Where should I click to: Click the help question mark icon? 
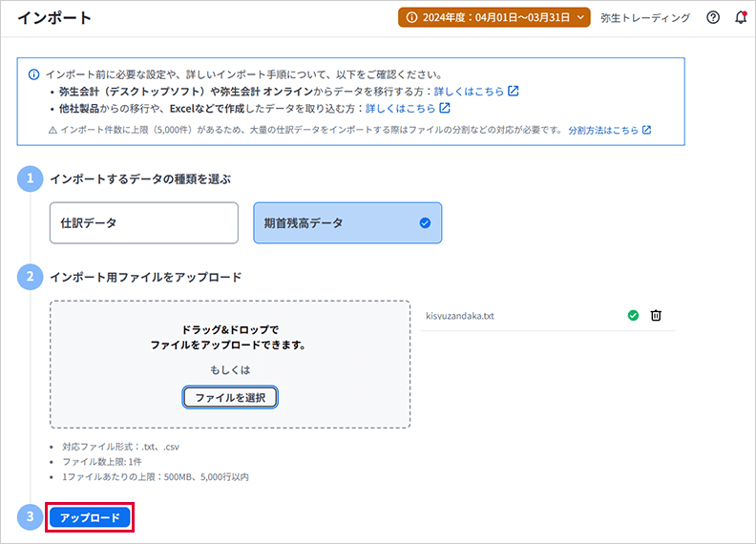pos(713,18)
